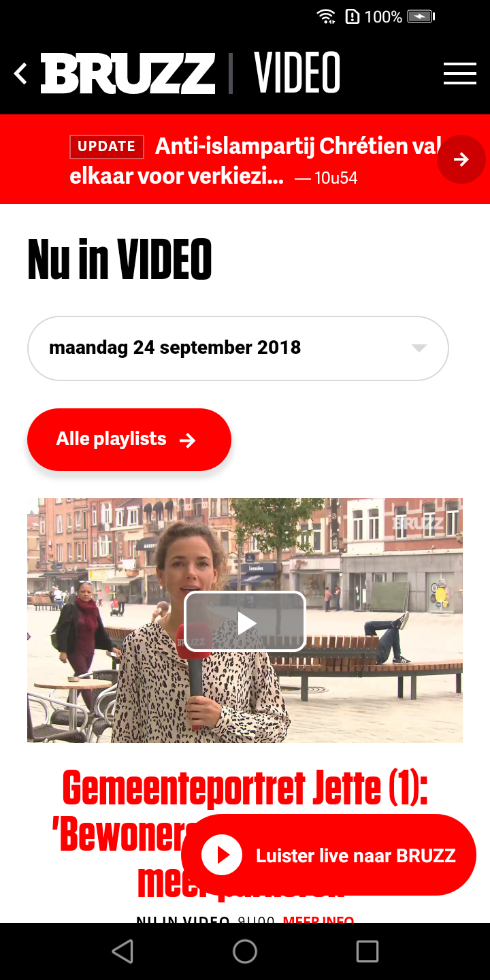Tap the Android back navigation triangle
The width and height of the screenshot is (490, 980).
122,951
